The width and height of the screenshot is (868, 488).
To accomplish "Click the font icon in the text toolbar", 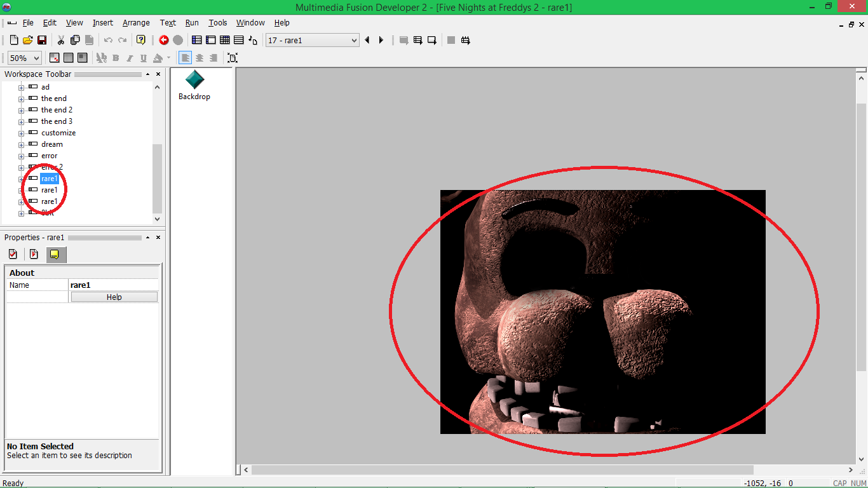I will 102,58.
